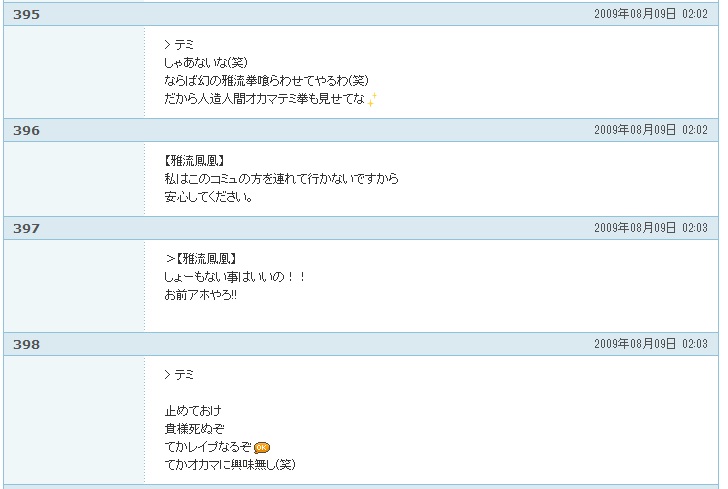Click the text "安心してください。"
728x489 pixels.
pyautogui.click(x=209, y=197)
